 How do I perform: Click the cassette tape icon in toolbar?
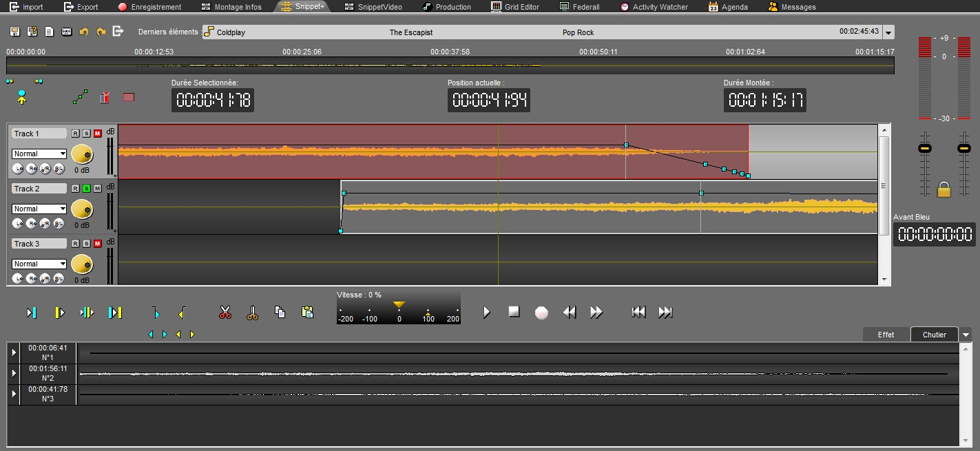point(67,32)
